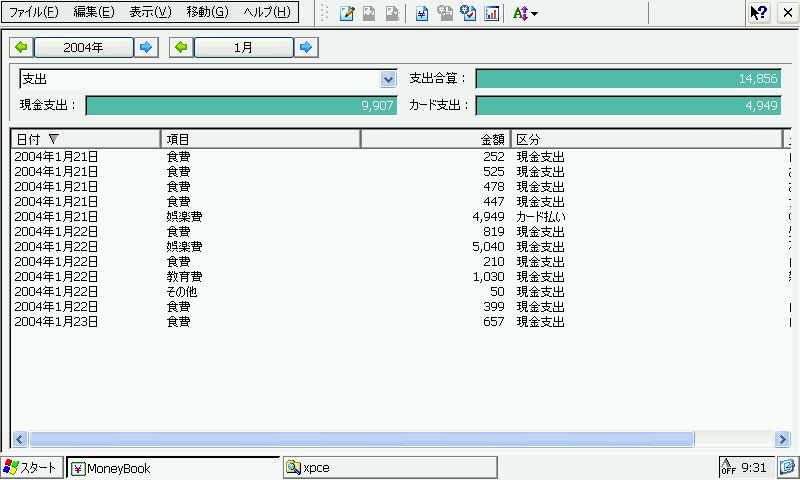Click the bar chart graph icon

pyautogui.click(x=491, y=13)
